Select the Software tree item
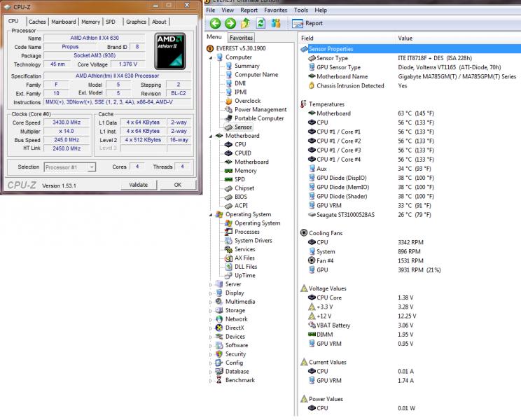Image resolution: width=521 pixels, height=420 pixels. click(237, 345)
